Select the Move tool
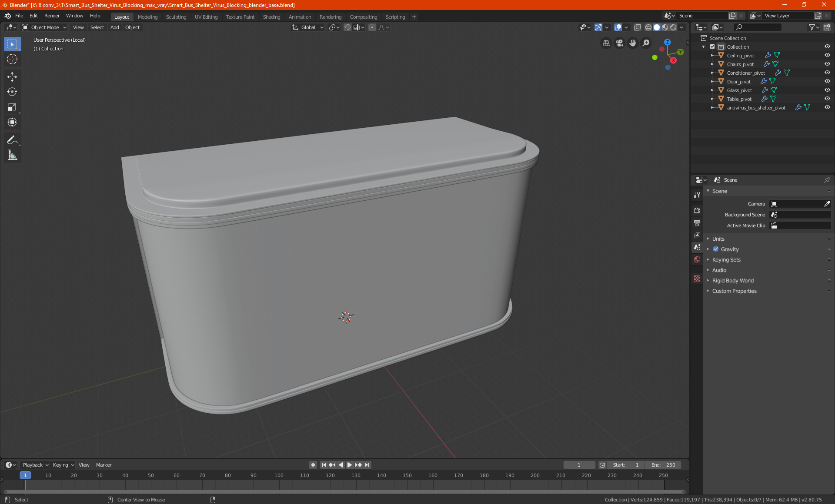835x504 pixels. tap(12, 77)
